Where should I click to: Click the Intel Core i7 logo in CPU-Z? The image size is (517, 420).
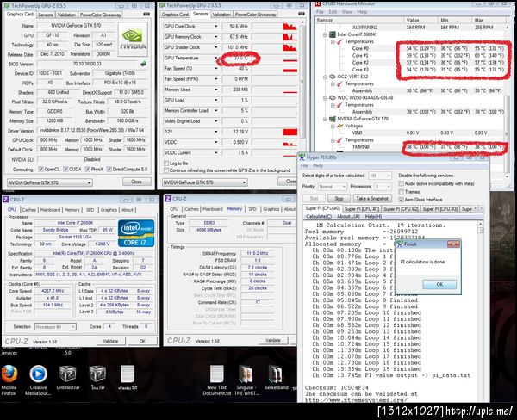point(136,233)
